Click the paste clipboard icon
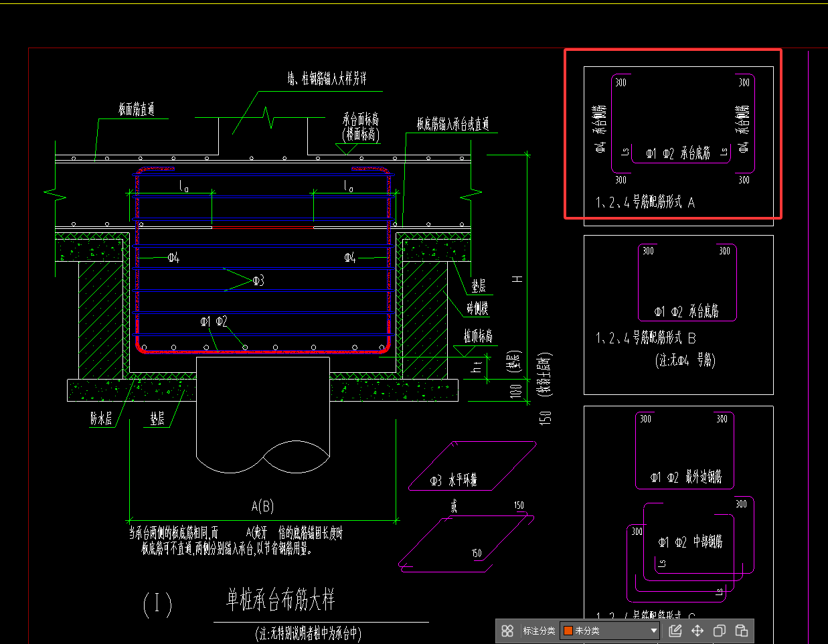Screen dimensions: 828x644 pos(742,631)
